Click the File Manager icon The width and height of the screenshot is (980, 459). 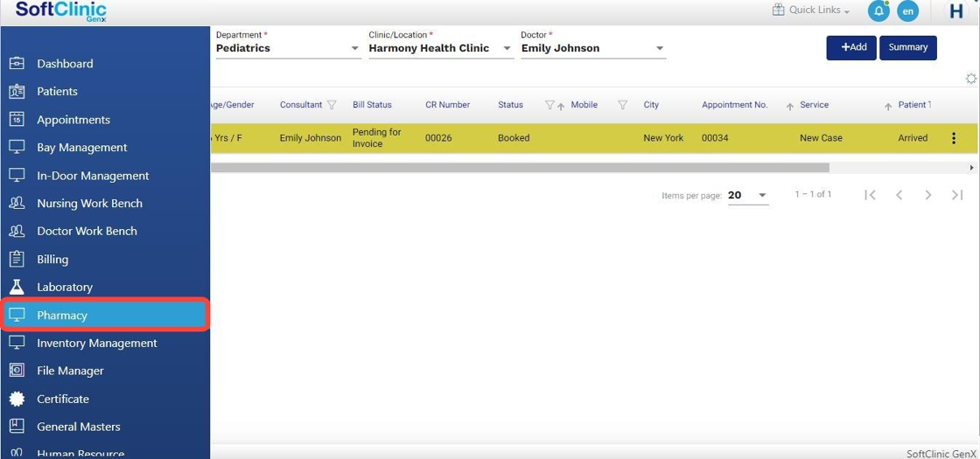(17, 371)
